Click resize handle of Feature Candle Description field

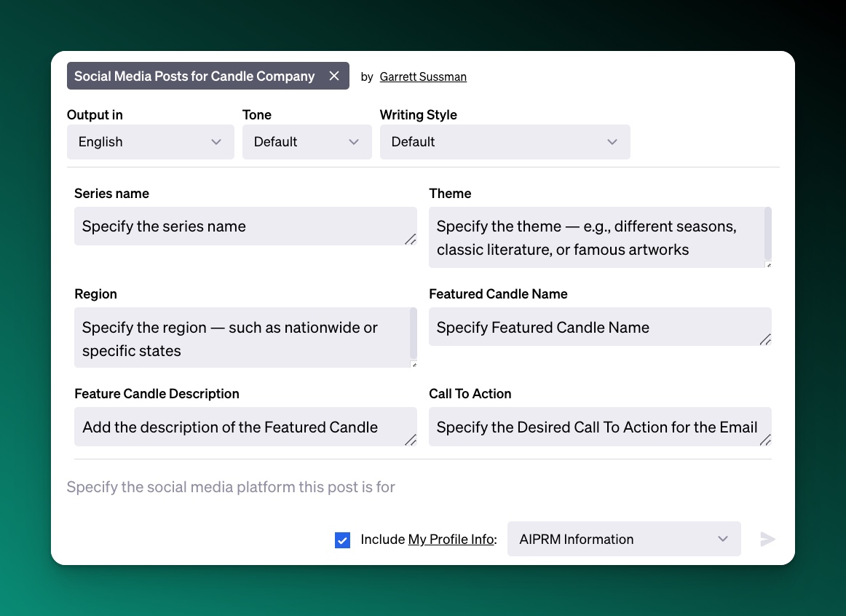[x=411, y=439]
